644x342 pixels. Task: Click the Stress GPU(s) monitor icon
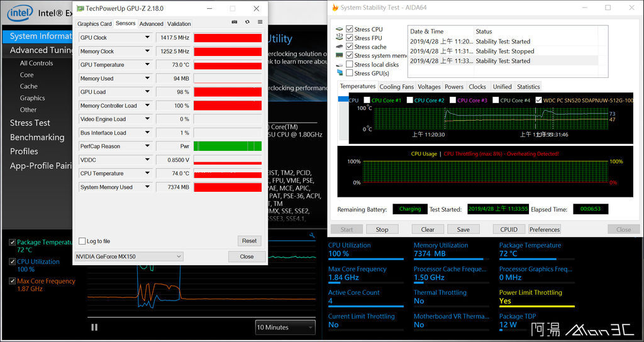pos(339,73)
